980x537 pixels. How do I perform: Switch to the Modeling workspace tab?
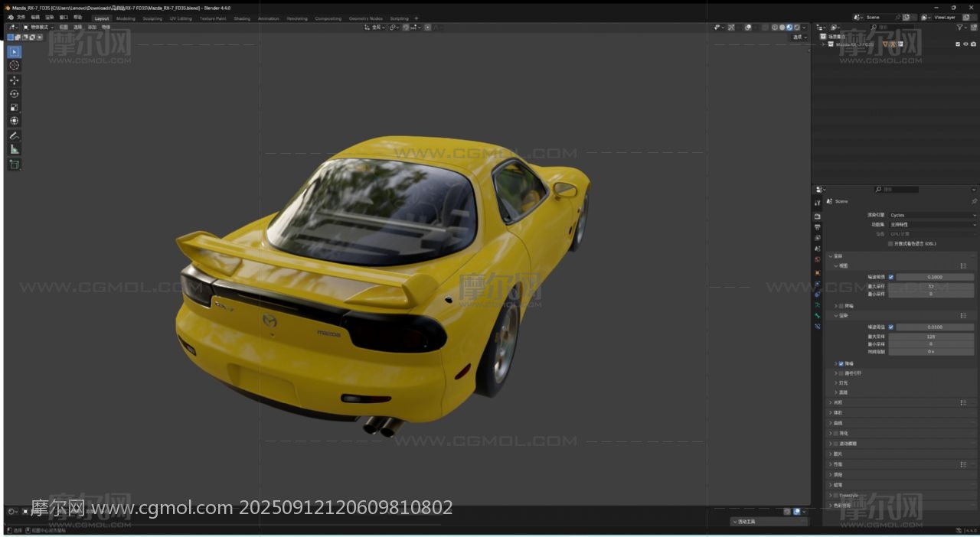point(126,18)
